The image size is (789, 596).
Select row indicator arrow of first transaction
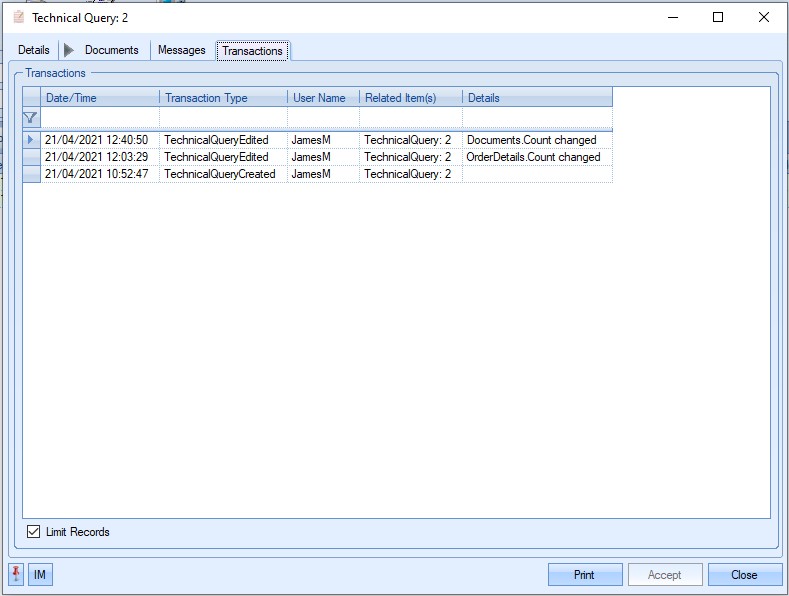coord(31,140)
